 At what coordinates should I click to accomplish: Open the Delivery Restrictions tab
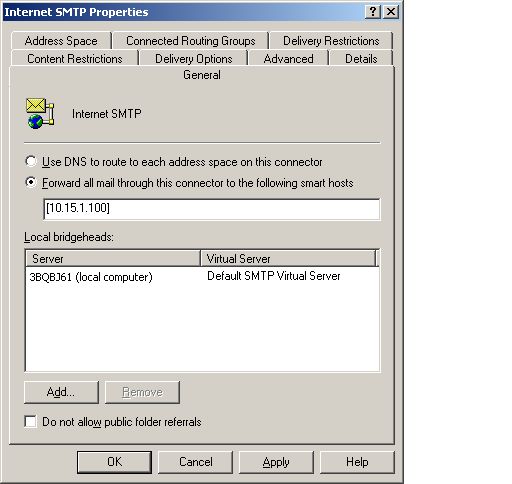(331, 41)
